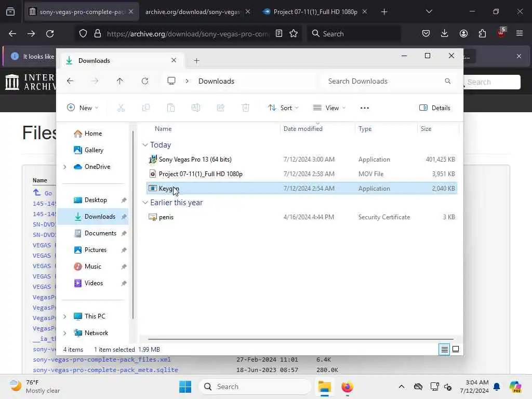532x399 pixels.
Task: Open File Explorer from the taskbar
Action: (x=324, y=387)
